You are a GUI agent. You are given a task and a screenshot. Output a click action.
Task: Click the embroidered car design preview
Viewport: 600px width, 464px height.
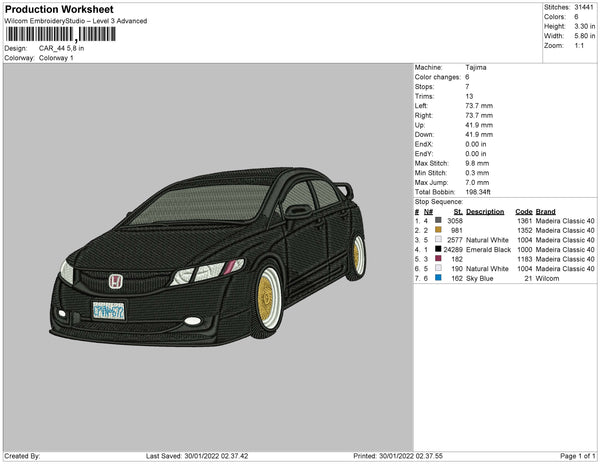pos(208,257)
